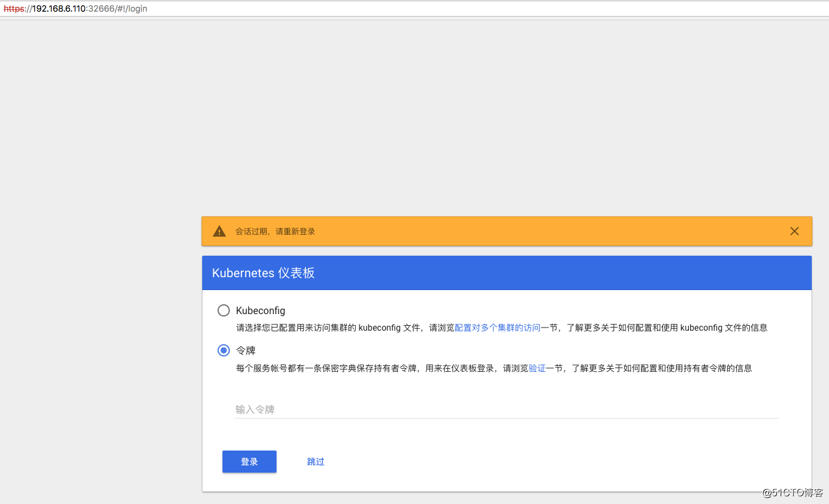829x504 pixels.
Task: Click the 跳过 skip button
Action: pos(316,462)
